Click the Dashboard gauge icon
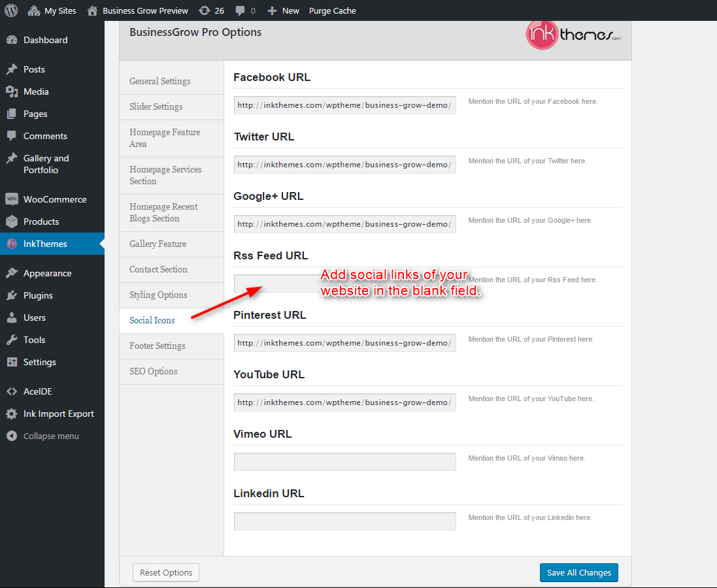Viewport: 717px width, 588px height. tap(12, 40)
